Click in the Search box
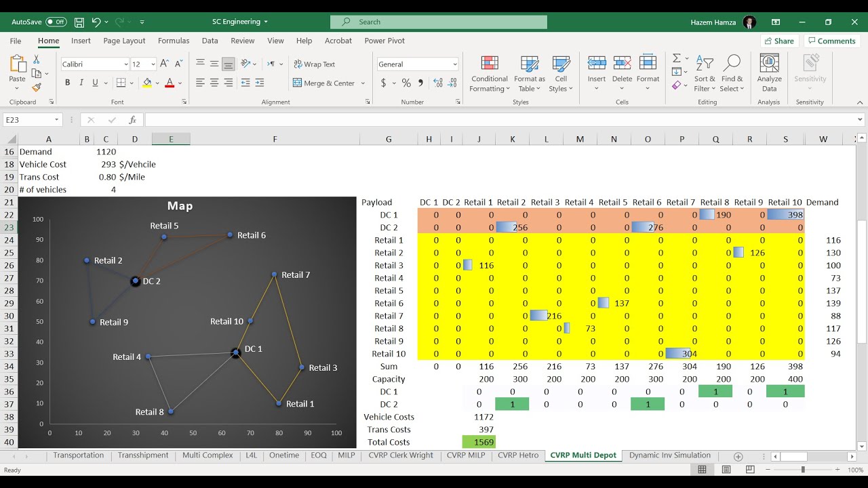 pos(439,22)
